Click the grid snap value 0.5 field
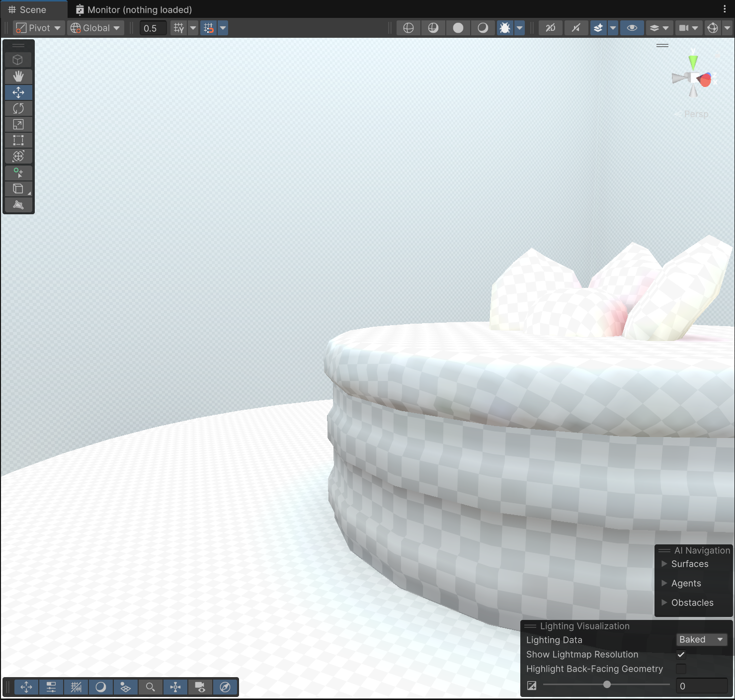The width and height of the screenshot is (735, 700). pyautogui.click(x=153, y=28)
